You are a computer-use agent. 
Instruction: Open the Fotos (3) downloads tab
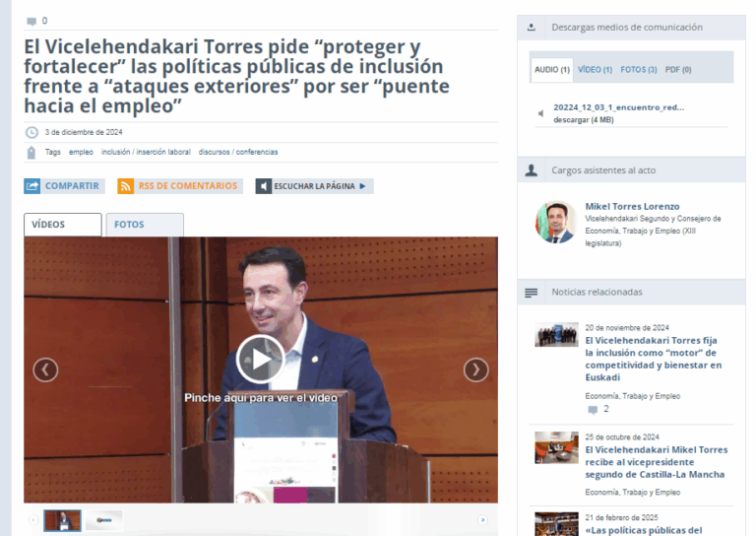639,70
